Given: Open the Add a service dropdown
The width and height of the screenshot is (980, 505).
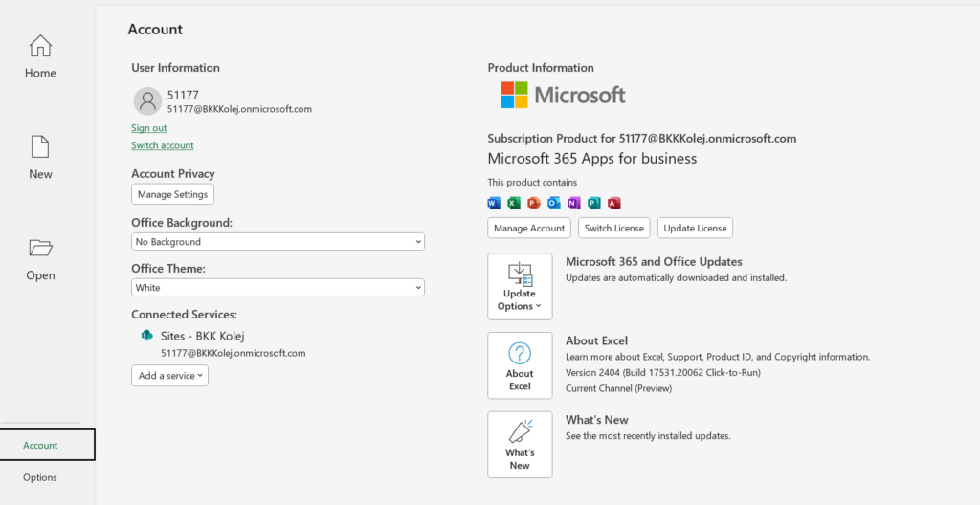Looking at the screenshot, I should click(170, 376).
